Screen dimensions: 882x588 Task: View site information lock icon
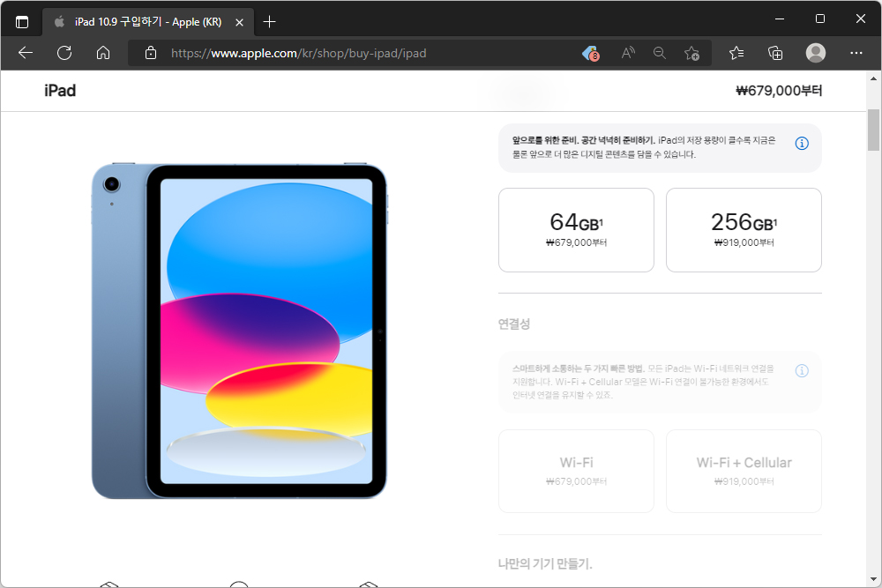pos(151,53)
